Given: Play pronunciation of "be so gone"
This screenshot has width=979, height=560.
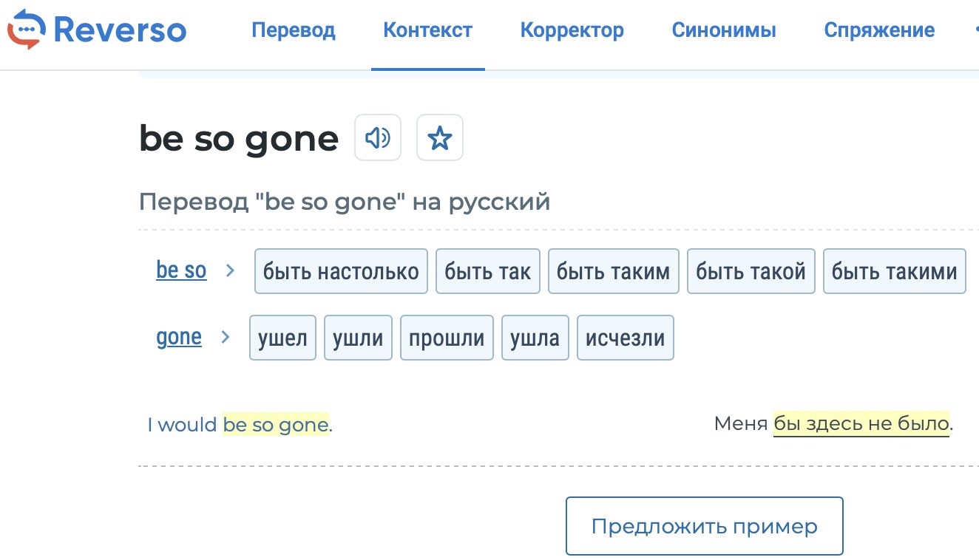Looking at the screenshot, I should pyautogui.click(x=378, y=137).
